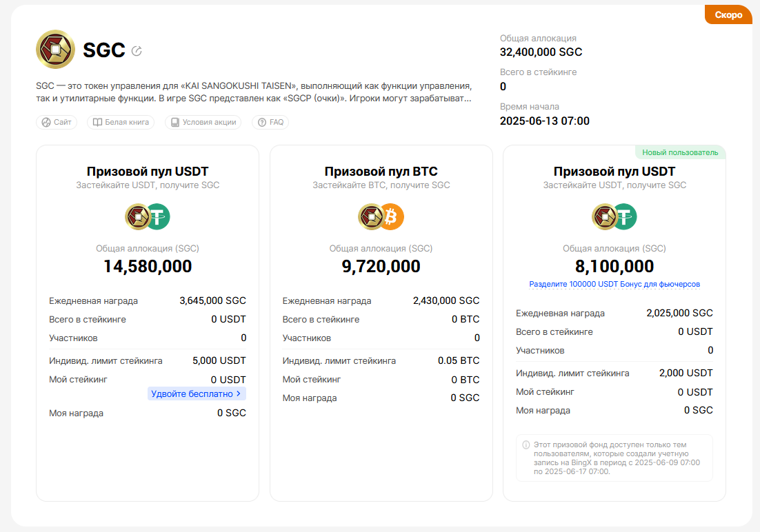Click the SGC coin icon in the new-user pool
This screenshot has width=760, height=532.
click(x=604, y=216)
